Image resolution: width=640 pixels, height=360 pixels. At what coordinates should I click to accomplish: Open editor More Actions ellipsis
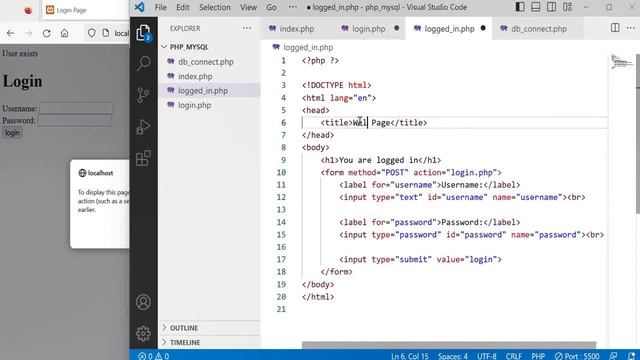(x=631, y=28)
